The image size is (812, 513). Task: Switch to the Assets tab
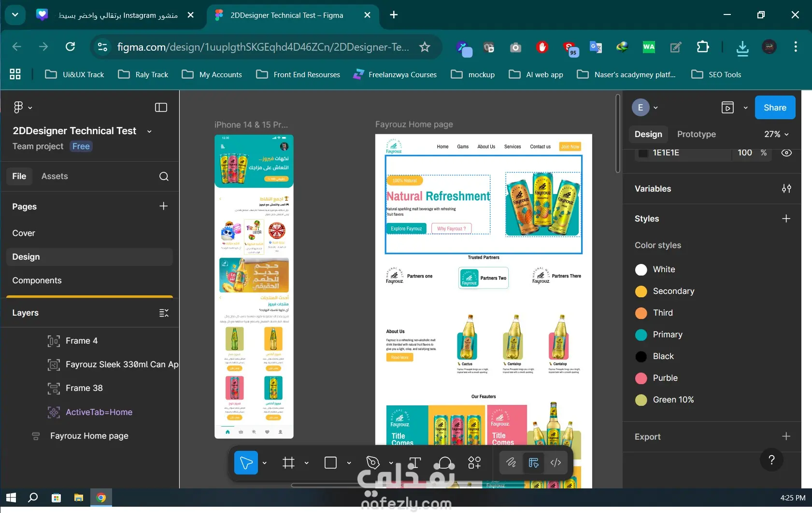(55, 176)
